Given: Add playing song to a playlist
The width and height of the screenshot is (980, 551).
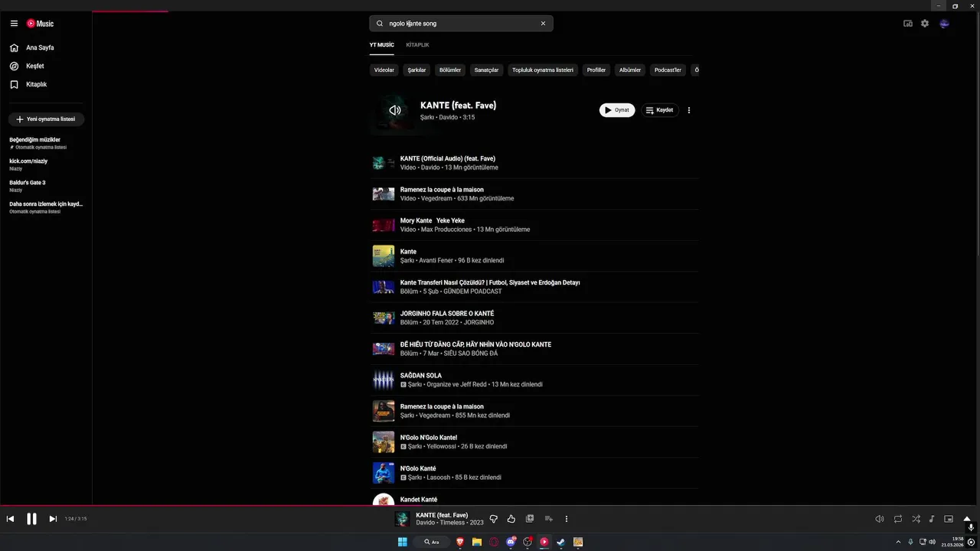Looking at the screenshot, I should 548,519.
